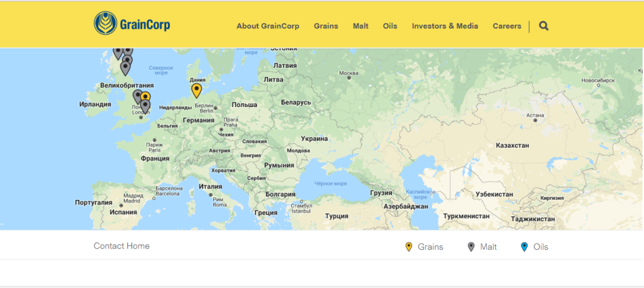Screen dimensions: 644x288
Task: Click the Латвия label on the map
Action: tap(285, 65)
